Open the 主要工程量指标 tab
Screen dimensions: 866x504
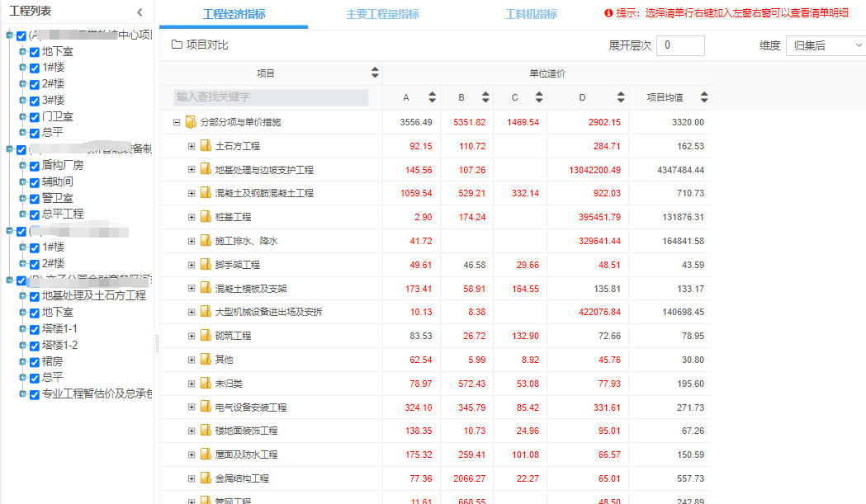point(382,14)
